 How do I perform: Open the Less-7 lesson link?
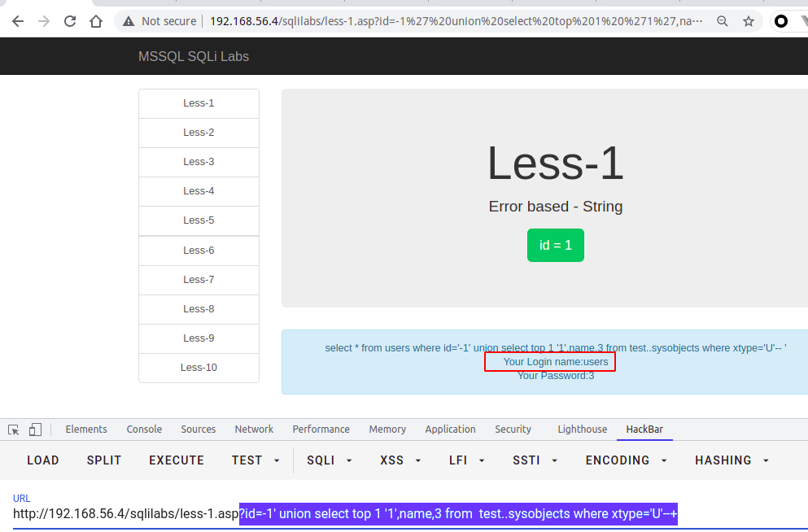pos(199,280)
